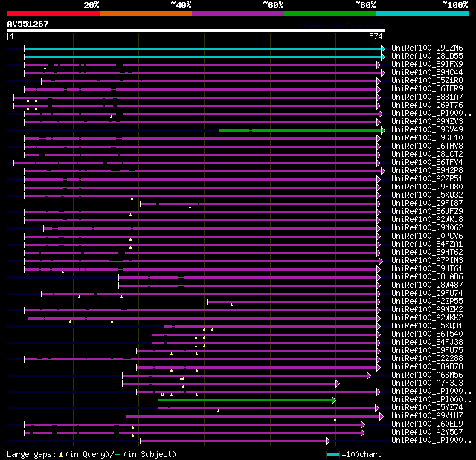This screenshot has height=460, width=476.
Task: Select UniRef100_C5Z1R8 label
Action: point(427,81)
